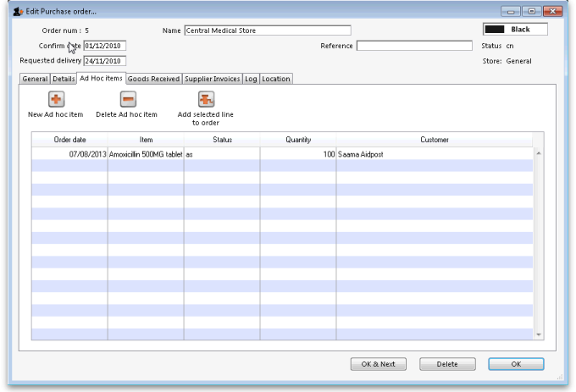Select the Log tab

251,79
